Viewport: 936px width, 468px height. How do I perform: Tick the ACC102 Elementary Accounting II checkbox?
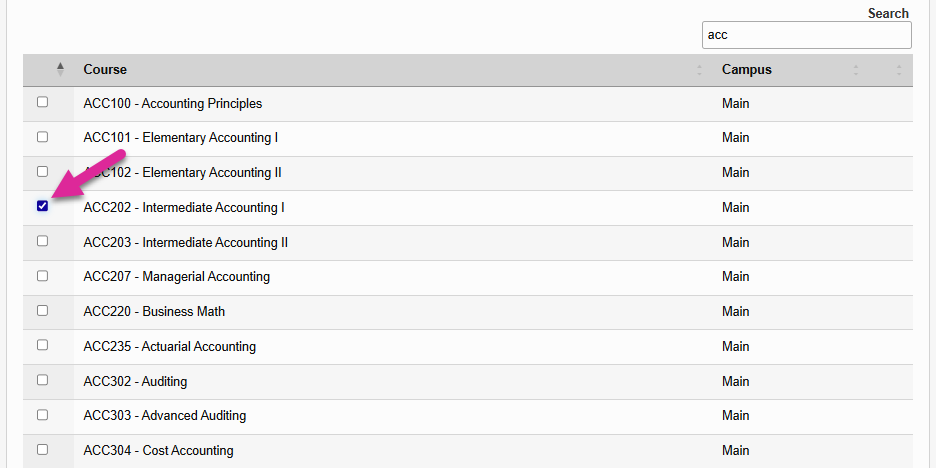pos(42,171)
